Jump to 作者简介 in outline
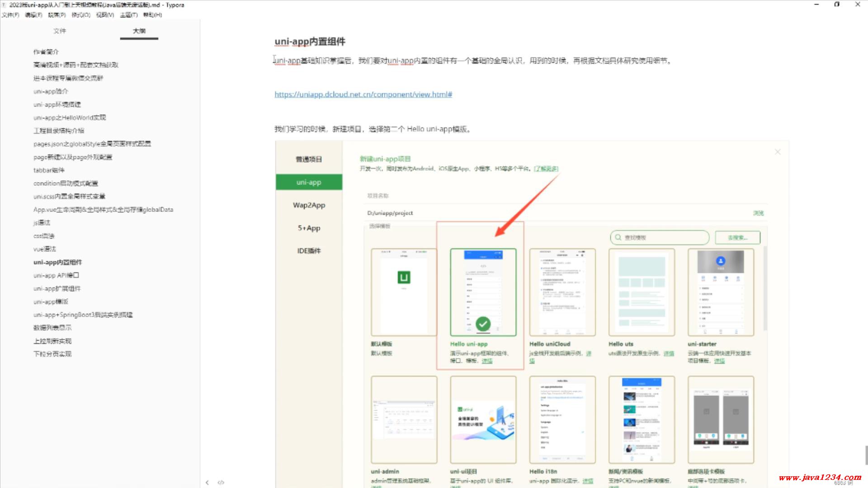Screen dimensions: 868x488 point(46,52)
